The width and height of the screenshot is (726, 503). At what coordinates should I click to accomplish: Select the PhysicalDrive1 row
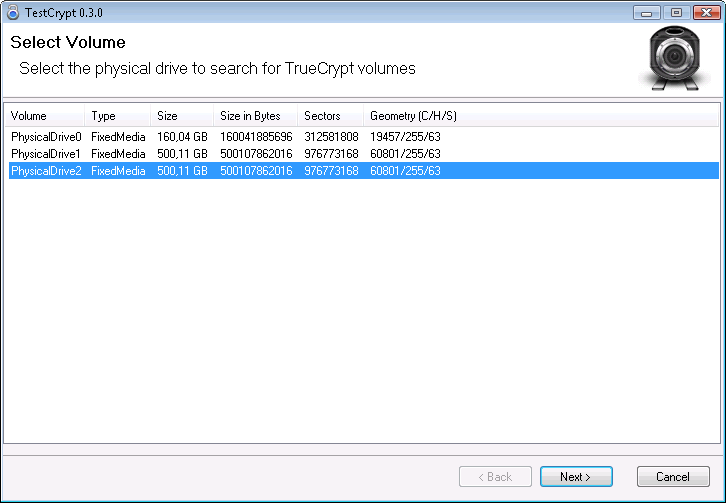pyautogui.click(x=364, y=154)
